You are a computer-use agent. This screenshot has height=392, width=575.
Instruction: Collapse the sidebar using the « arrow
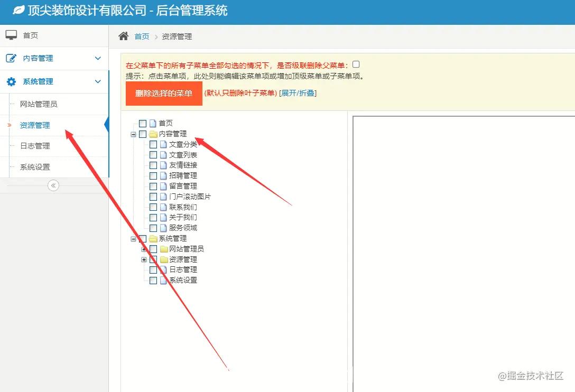[x=53, y=185]
